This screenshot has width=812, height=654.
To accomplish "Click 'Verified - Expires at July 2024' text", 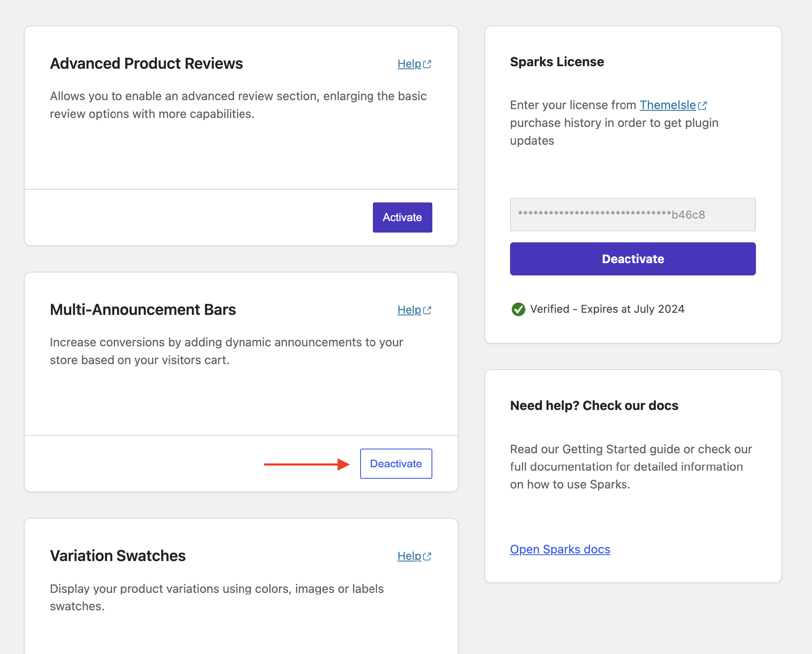I will pyautogui.click(x=607, y=309).
